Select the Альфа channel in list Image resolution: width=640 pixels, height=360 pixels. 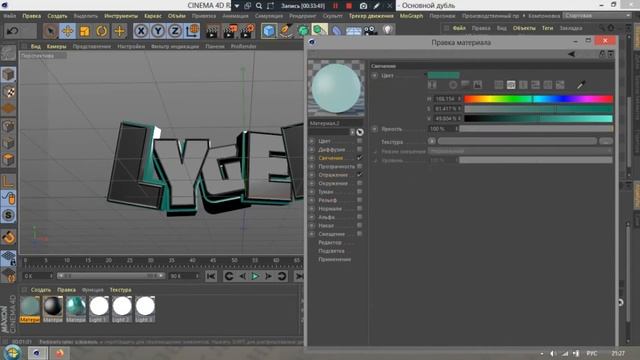[x=326, y=217]
